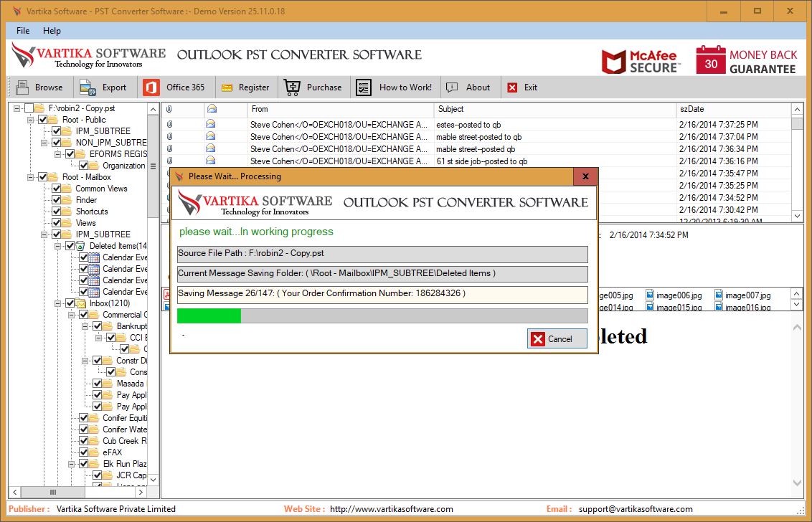Collapse the Bankrupt folder node
Image resolution: width=812 pixels, height=522 pixels.
pyautogui.click(x=85, y=326)
